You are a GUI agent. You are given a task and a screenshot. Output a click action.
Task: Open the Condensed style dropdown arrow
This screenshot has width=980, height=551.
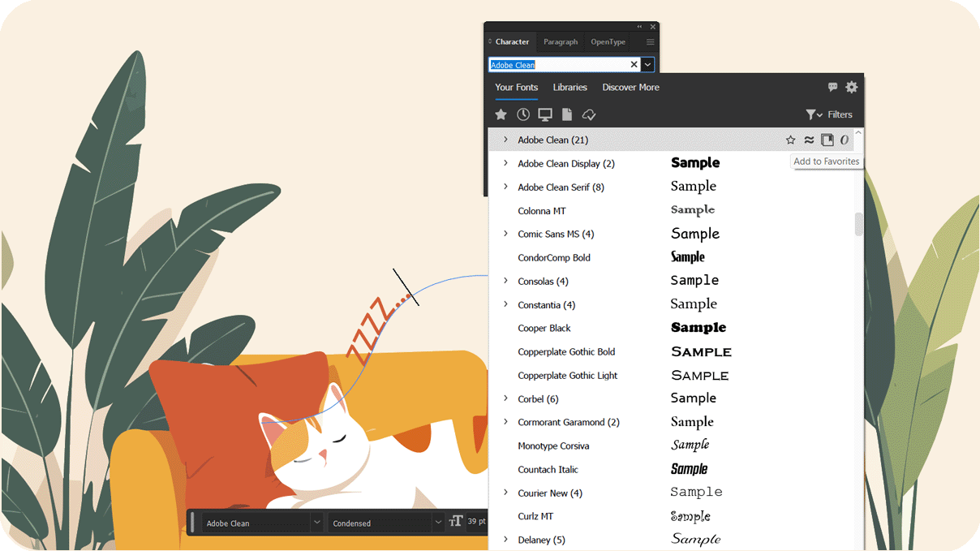coord(438,523)
